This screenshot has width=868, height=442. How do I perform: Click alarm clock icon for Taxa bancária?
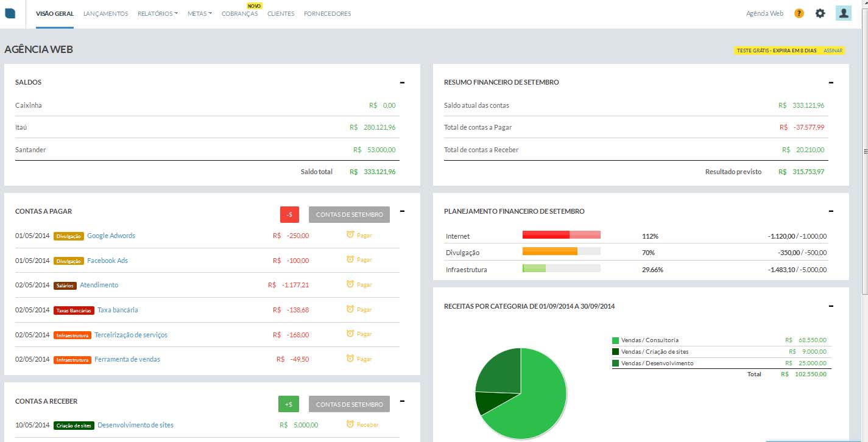click(350, 309)
